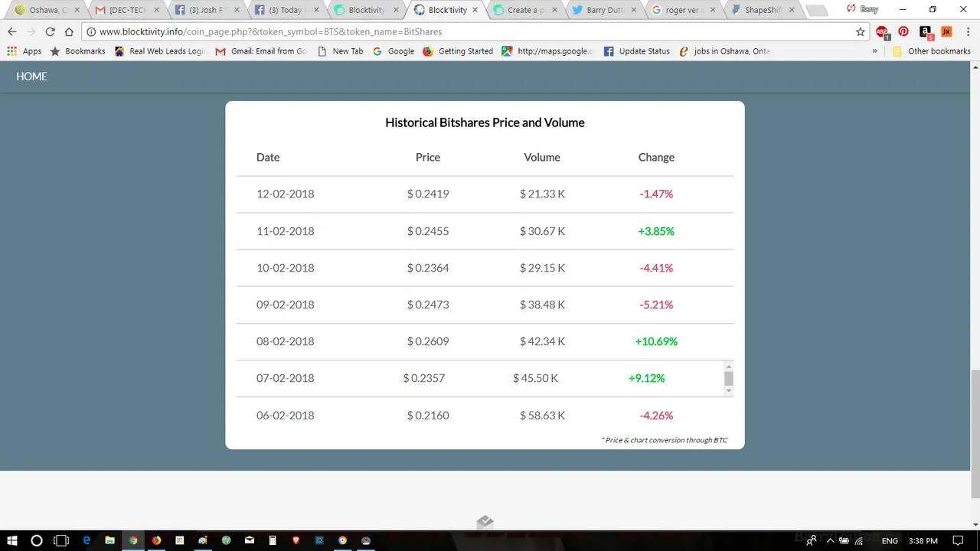Open the battery status tray icon

(x=844, y=541)
